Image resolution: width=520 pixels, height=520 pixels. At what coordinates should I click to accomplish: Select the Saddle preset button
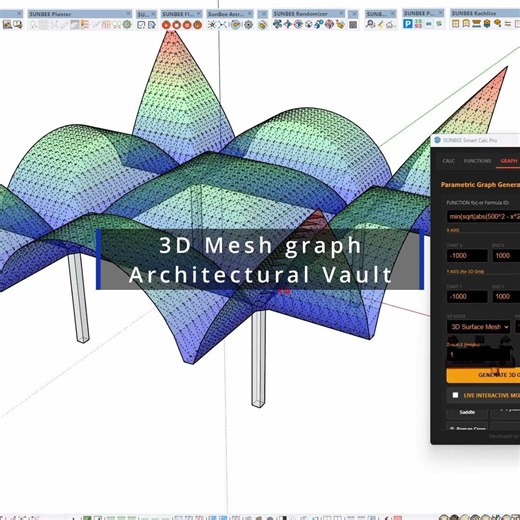click(467, 412)
